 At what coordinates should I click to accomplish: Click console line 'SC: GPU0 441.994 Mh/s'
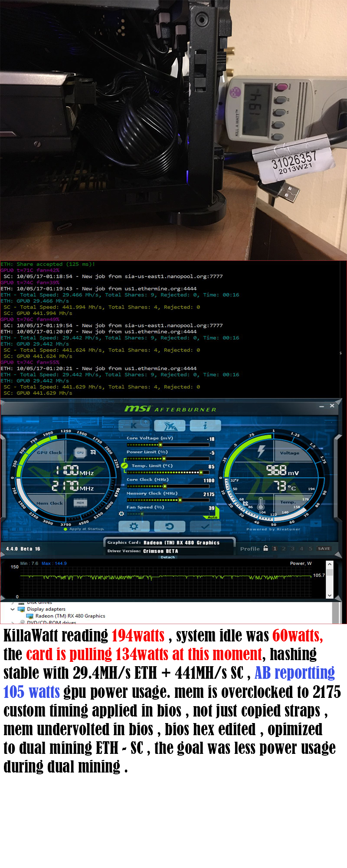pos(38,313)
